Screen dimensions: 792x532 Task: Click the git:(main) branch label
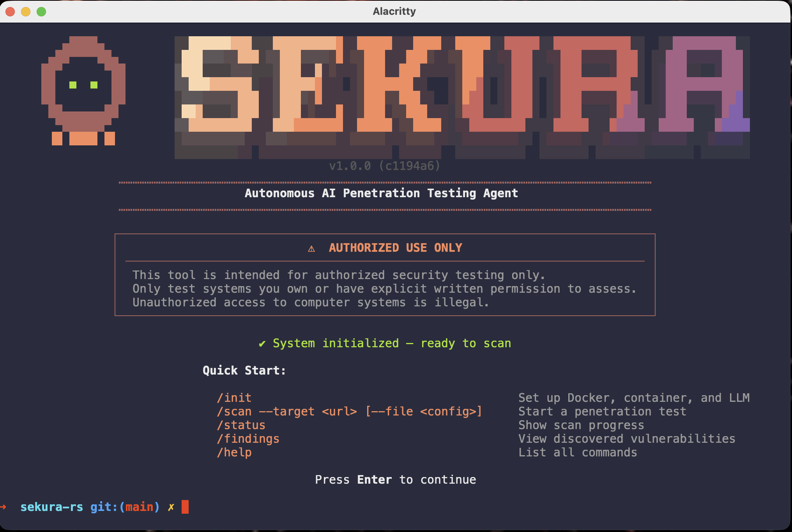[x=124, y=507]
